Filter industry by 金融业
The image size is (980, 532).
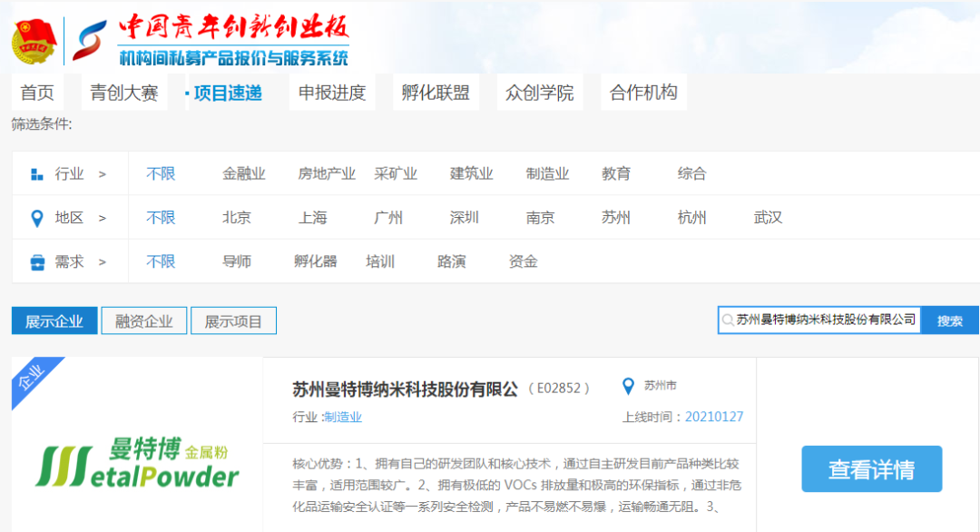[x=244, y=173]
